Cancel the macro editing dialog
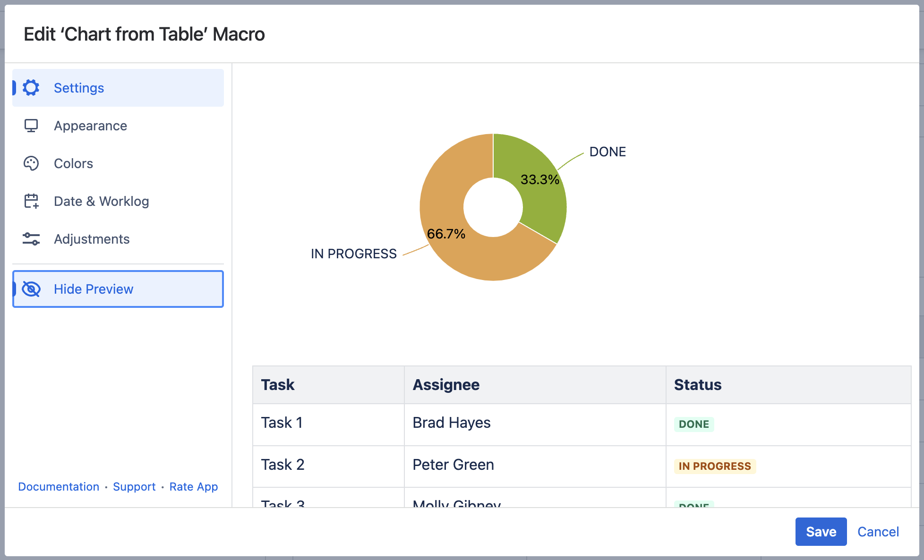Image resolution: width=924 pixels, height=560 pixels. pyautogui.click(x=878, y=532)
